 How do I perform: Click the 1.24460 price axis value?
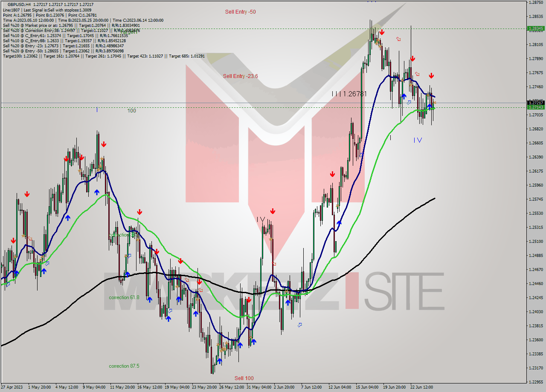[536, 283]
